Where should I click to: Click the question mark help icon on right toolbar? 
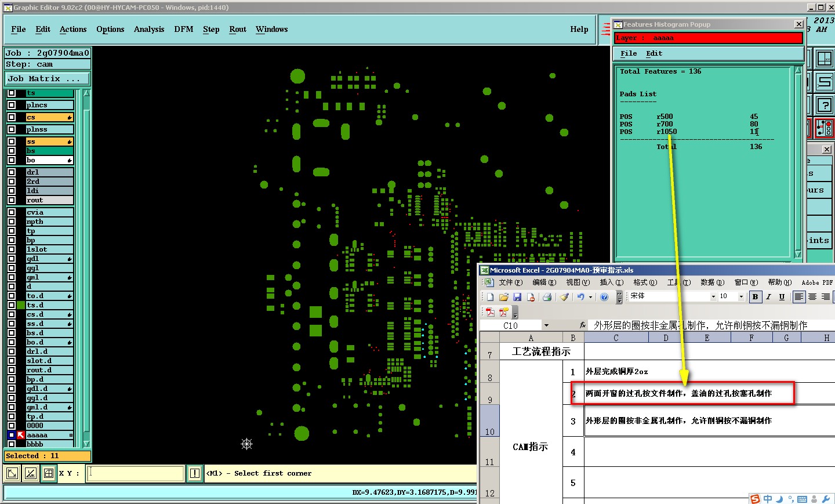point(824,105)
